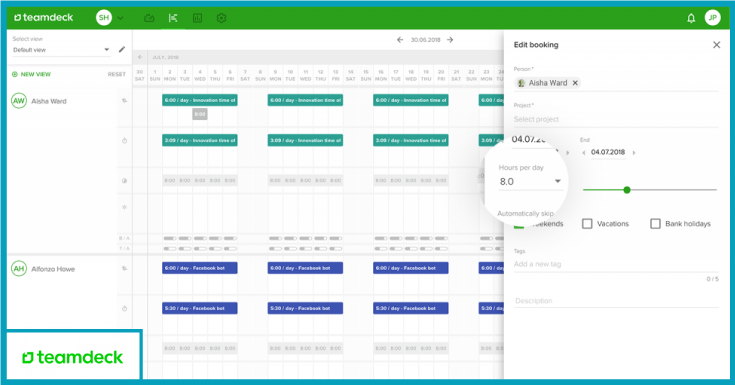Open the Default view dropdown
735x385 pixels.
coord(61,50)
